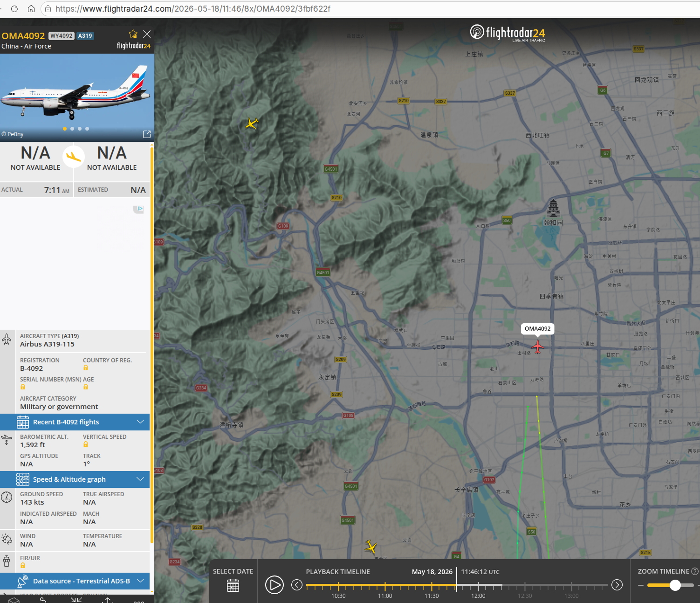Click the lock under FIR/UIR
The width and height of the screenshot is (700, 603).
coord(23,566)
